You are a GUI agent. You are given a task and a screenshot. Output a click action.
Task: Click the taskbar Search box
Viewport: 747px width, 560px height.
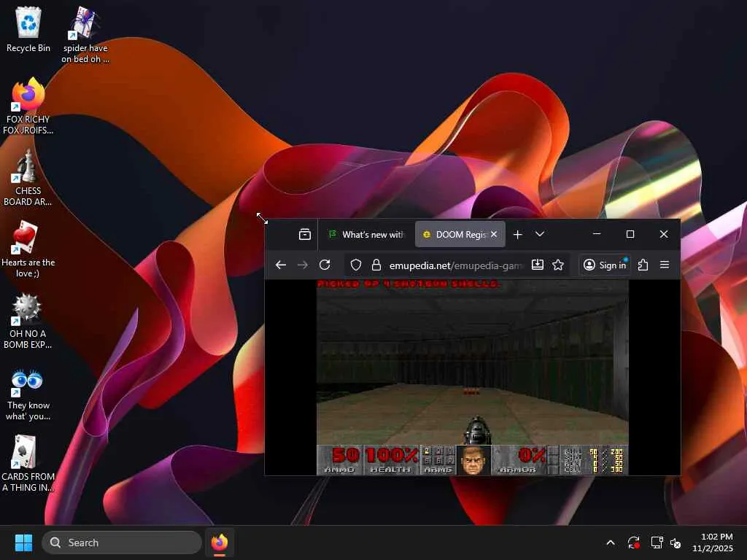(122, 542)
